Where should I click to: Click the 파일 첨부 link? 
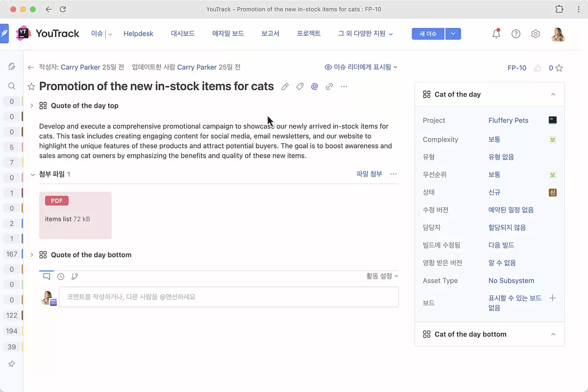click(369, 174)
